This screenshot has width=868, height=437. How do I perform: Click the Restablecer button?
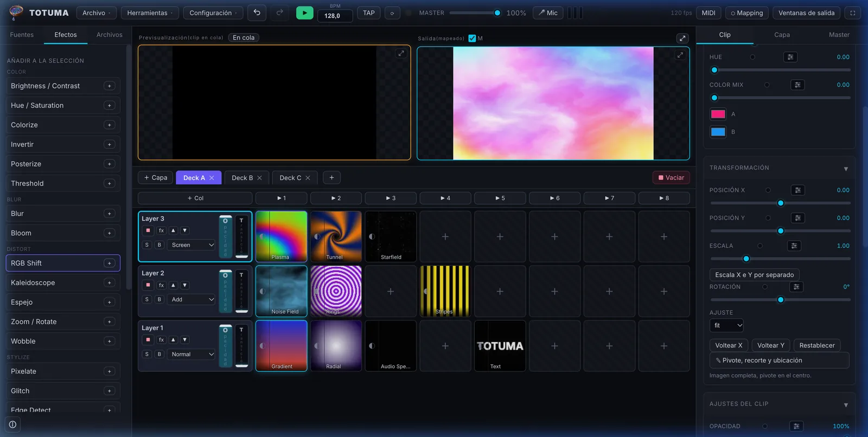817,345
